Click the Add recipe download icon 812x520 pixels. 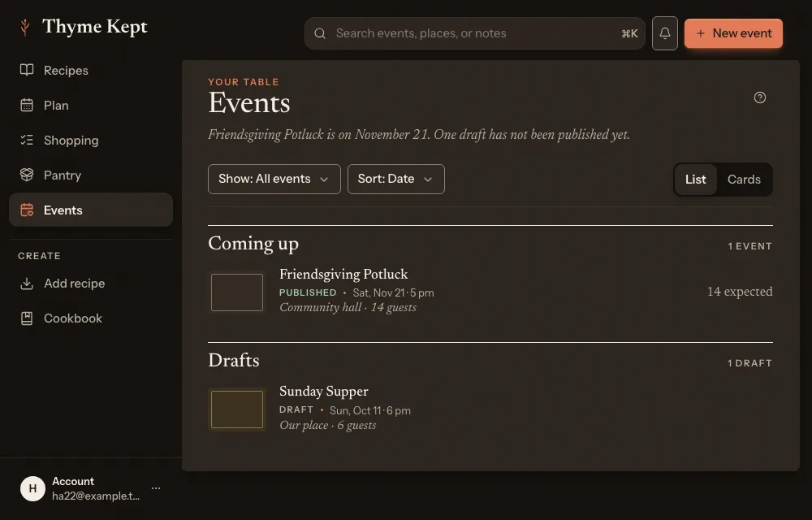tap(27, 284)
